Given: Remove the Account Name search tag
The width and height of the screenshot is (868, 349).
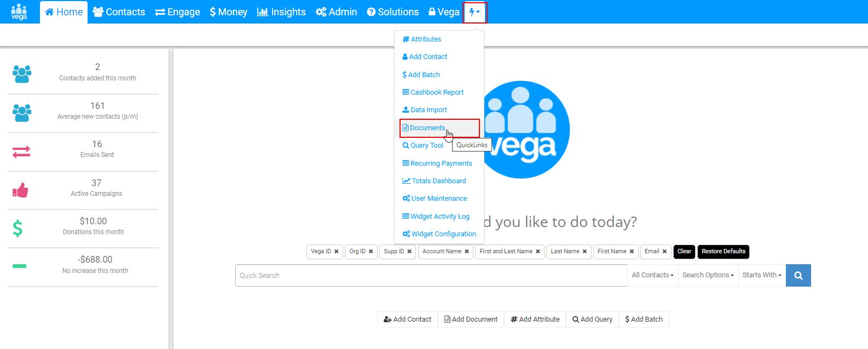Looking at the screenshot, I should click(467, 252).
